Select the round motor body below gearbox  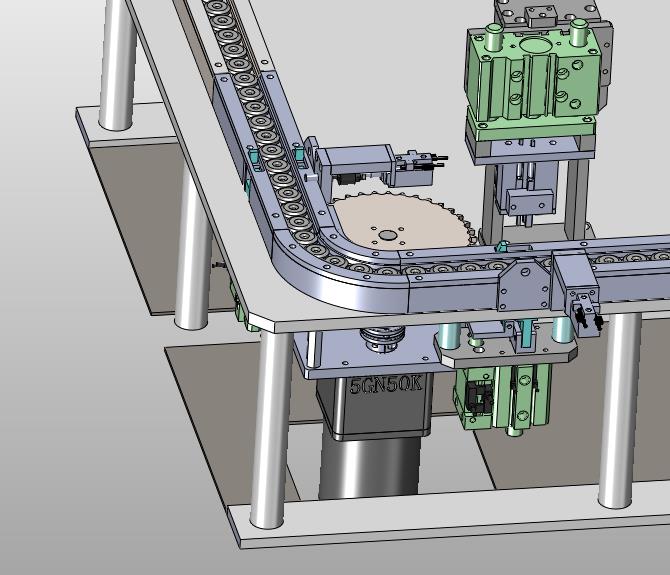pyautogui.click(x=368, y=468)
